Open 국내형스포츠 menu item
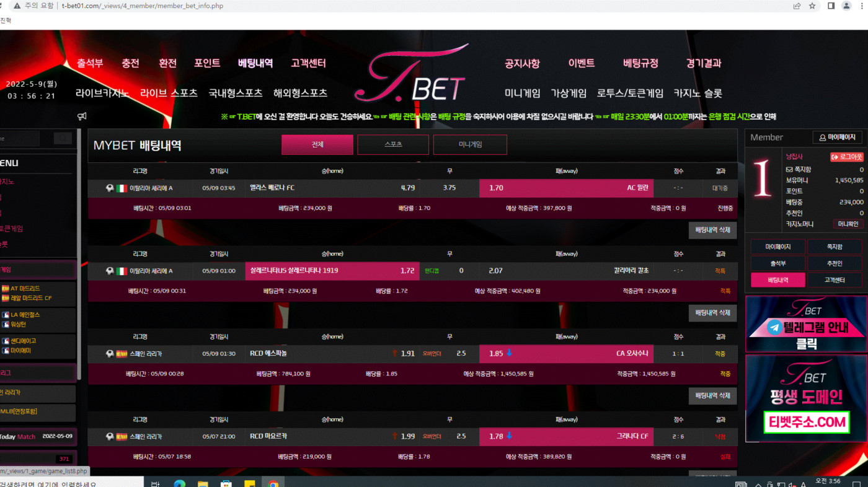Image resolution: width=868 pixels, height=487 pixels. tap(236, 93)
